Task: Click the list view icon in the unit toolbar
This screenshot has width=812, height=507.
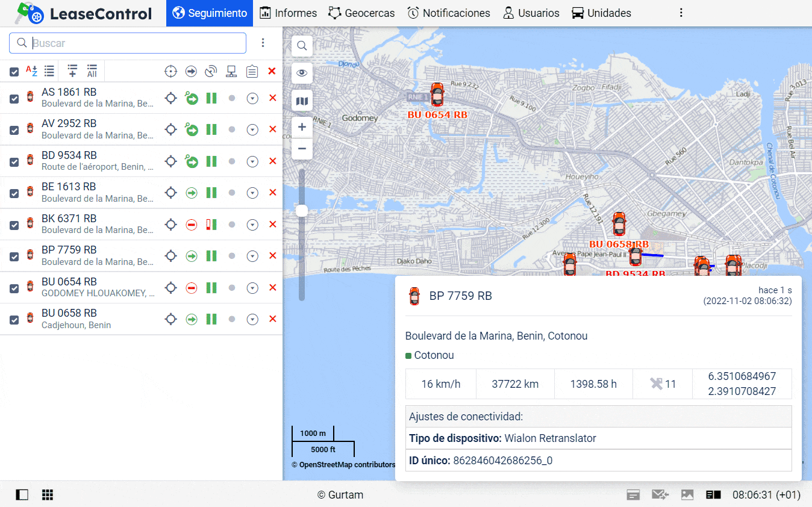Action: pos(49,71)
